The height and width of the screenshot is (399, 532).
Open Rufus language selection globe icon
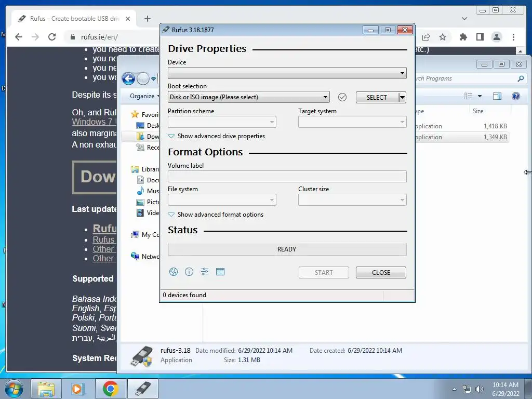(x=174, y=272)
